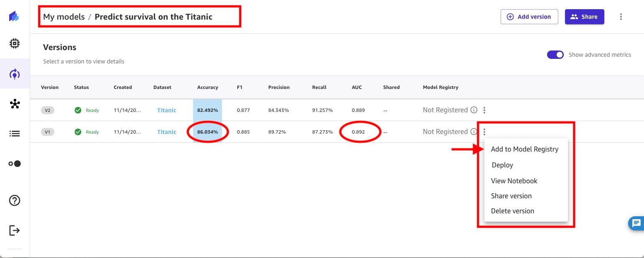Open the list icon in the sidebar
Viewport: 644px width, 258px height.
[x=15, y=134]
